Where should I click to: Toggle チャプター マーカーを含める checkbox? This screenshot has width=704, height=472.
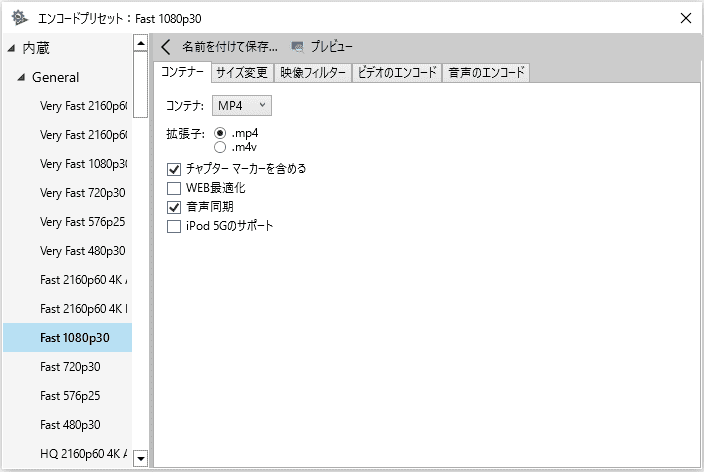coord(174,169)
